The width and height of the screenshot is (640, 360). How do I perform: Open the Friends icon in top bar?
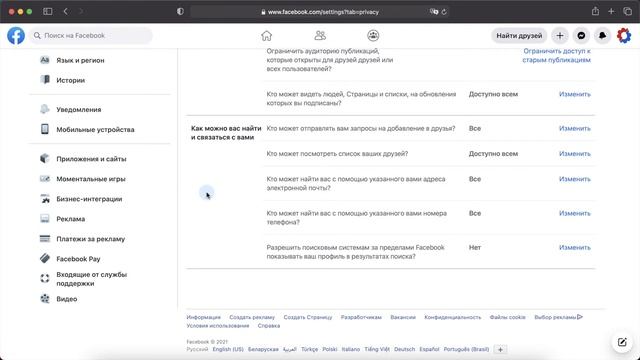pos(320,36)
